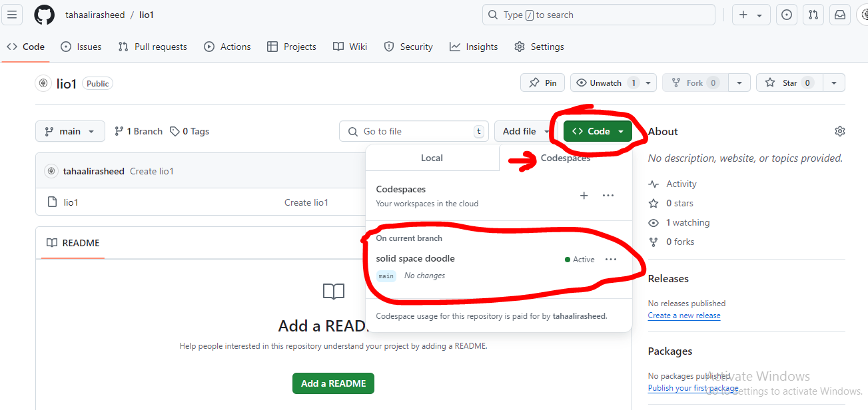This screenshot has height=410, width=868.
Task: Click the search field in header
Action: (x=598, y=15)
